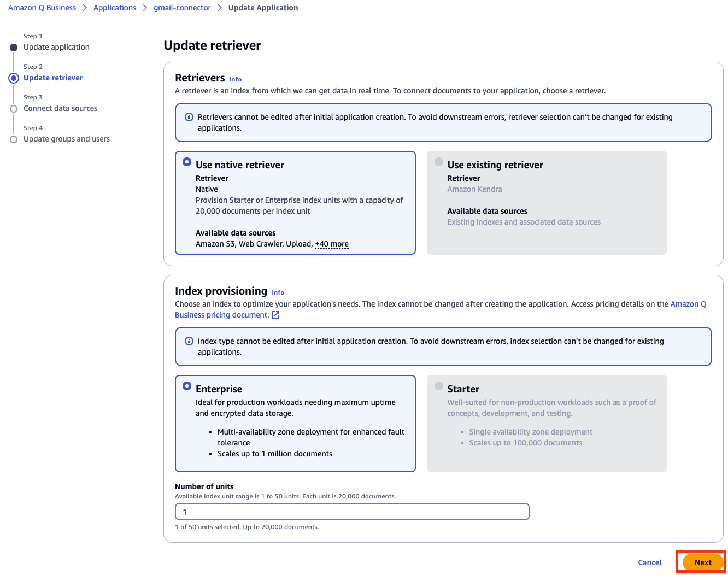
Task: Select the Use native retriever radio button
Action: click(187, 162)
